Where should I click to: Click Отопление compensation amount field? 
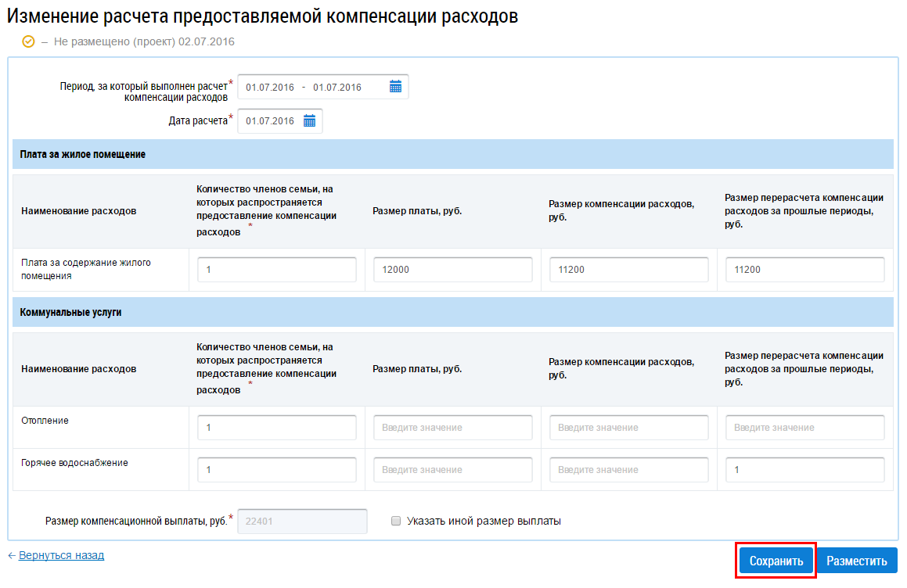[628, 428]
